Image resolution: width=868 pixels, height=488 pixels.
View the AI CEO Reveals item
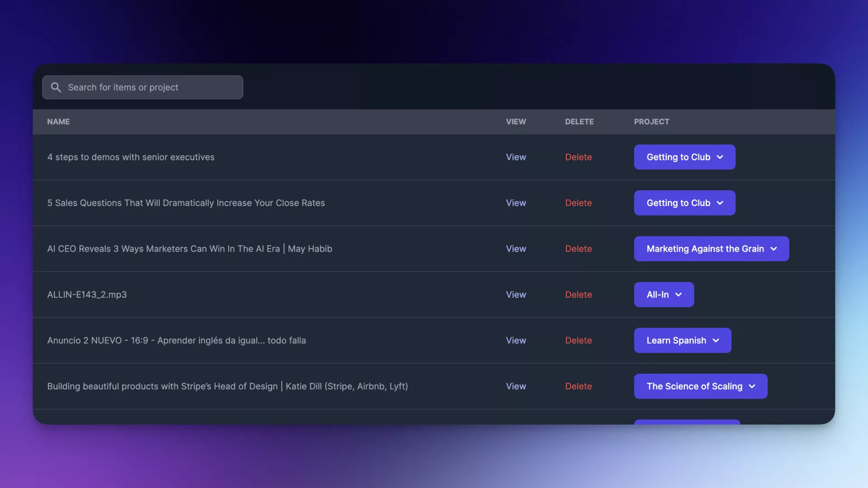coord(516,249)
